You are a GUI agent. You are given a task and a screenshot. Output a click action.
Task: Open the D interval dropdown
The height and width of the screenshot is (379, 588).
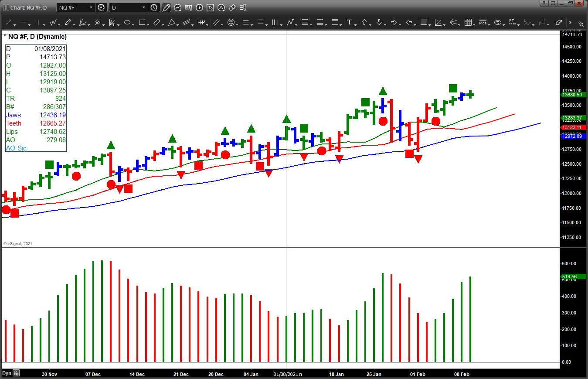[x=144, y=7]
